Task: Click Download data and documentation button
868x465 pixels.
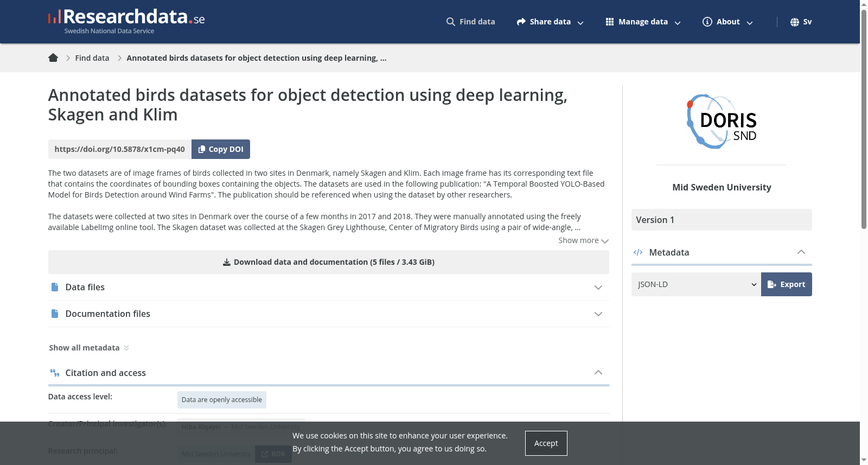Action: (328, 262)
